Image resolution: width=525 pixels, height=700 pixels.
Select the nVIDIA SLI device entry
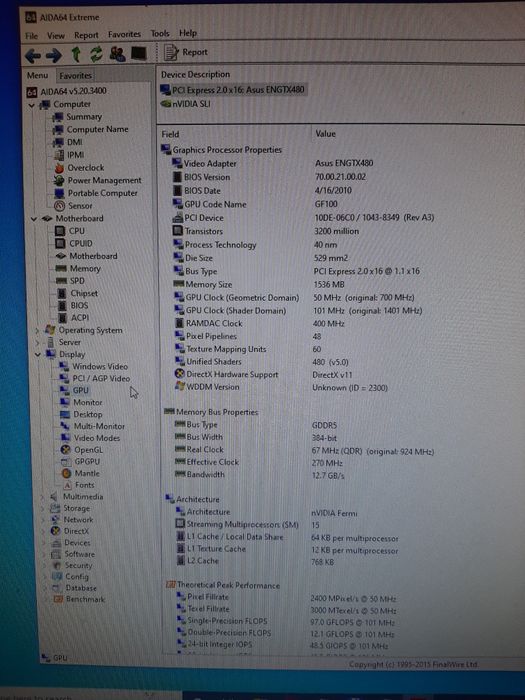pos(185,104)
